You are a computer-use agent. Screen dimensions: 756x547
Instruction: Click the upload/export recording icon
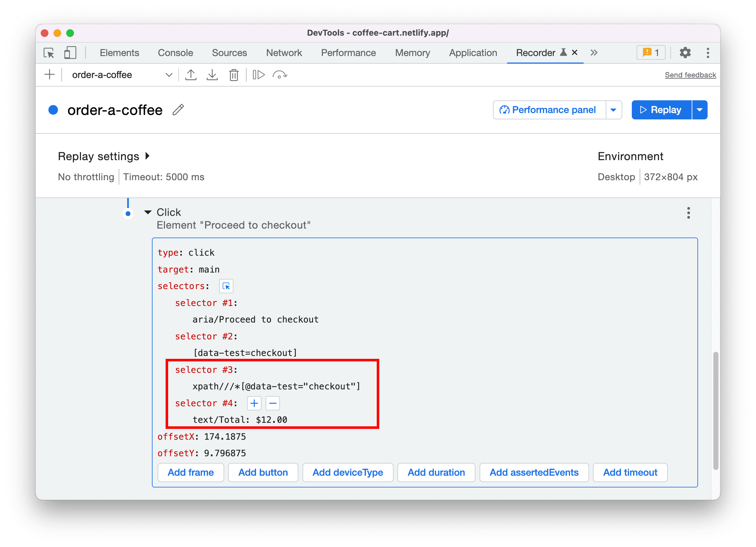[x=191, y=74]
